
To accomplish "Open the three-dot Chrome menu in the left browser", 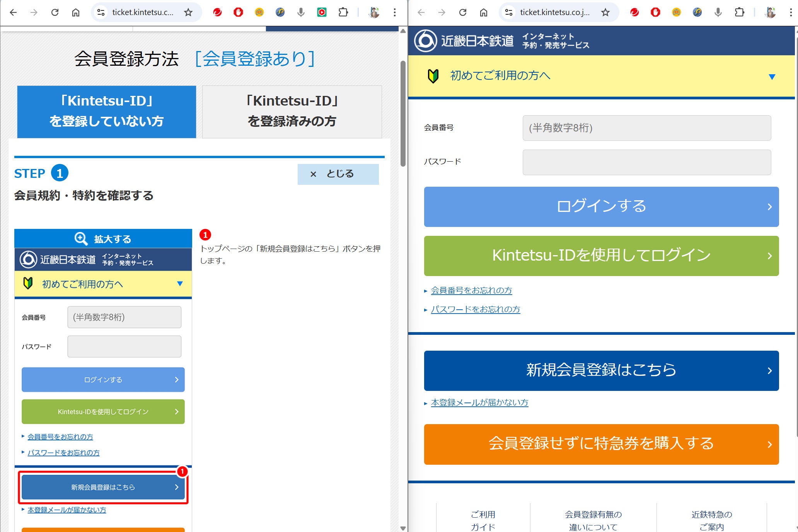I will pos(394,12).
